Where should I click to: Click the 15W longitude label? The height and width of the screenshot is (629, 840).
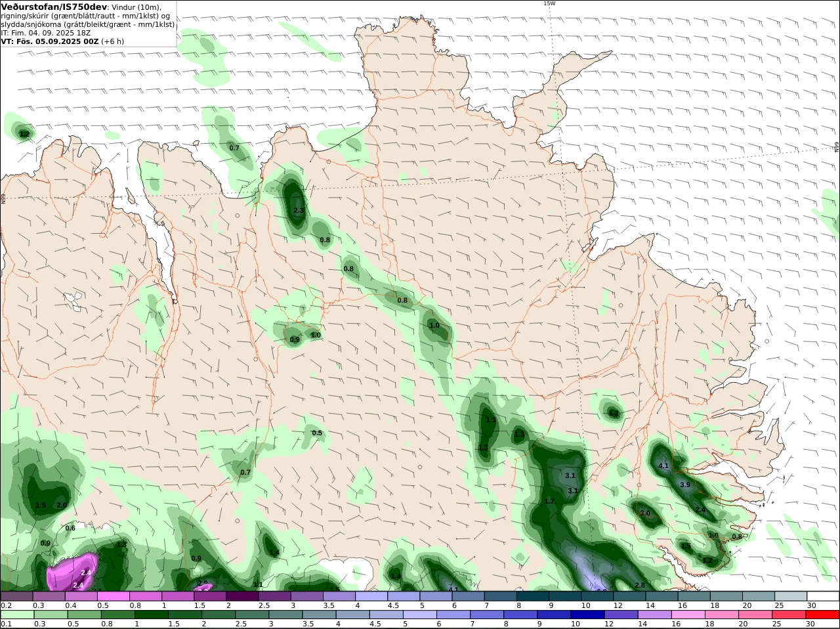[549, 3]
